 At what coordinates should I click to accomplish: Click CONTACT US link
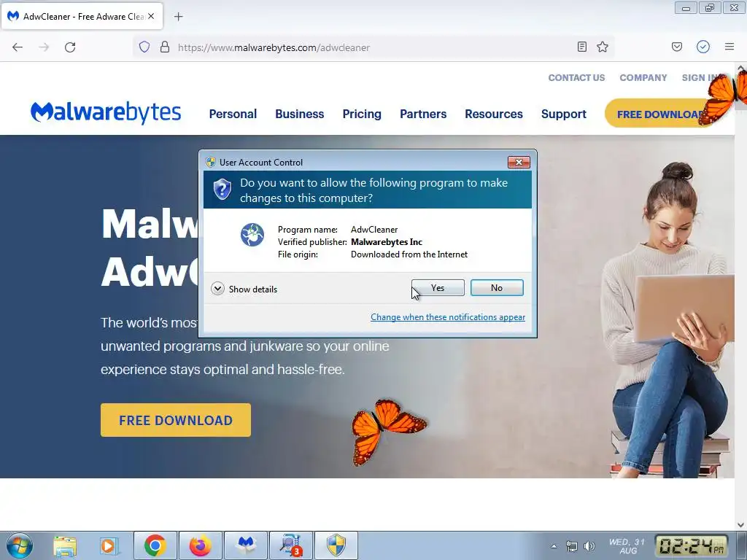(x=576, y=77)
